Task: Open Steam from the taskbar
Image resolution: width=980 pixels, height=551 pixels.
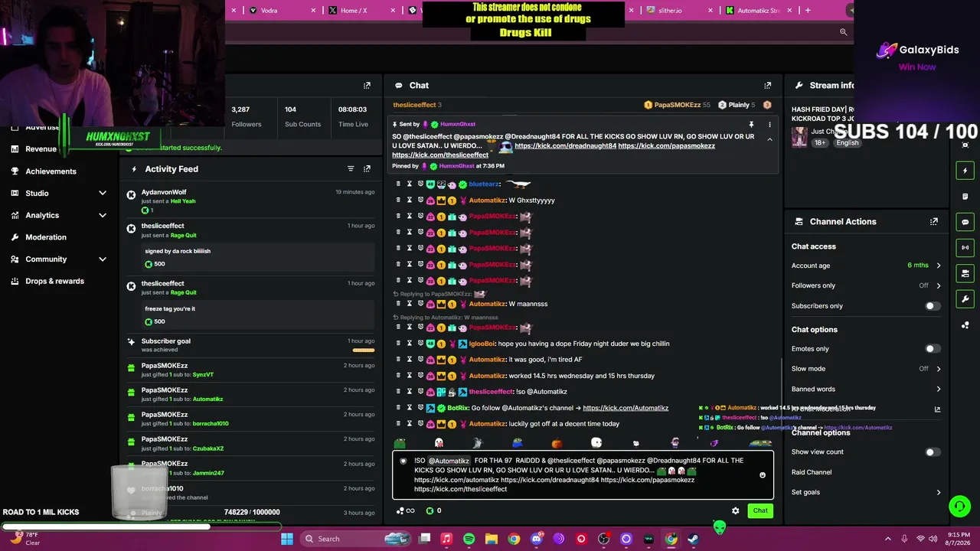Action: (x=693, y=539)
